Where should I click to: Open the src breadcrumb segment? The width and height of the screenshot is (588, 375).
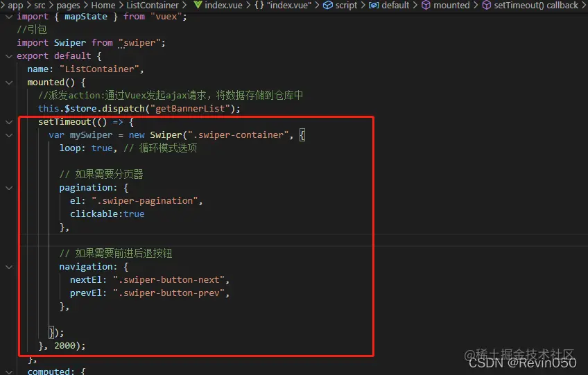point(40,6)
